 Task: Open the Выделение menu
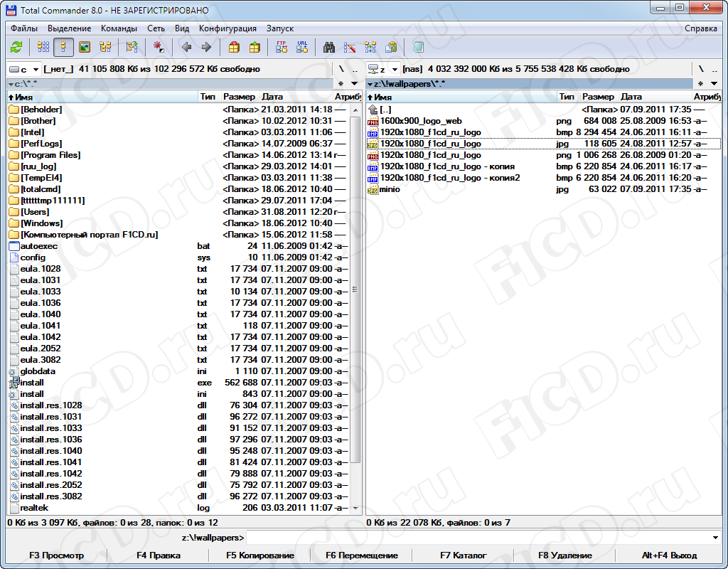[70, 28]
